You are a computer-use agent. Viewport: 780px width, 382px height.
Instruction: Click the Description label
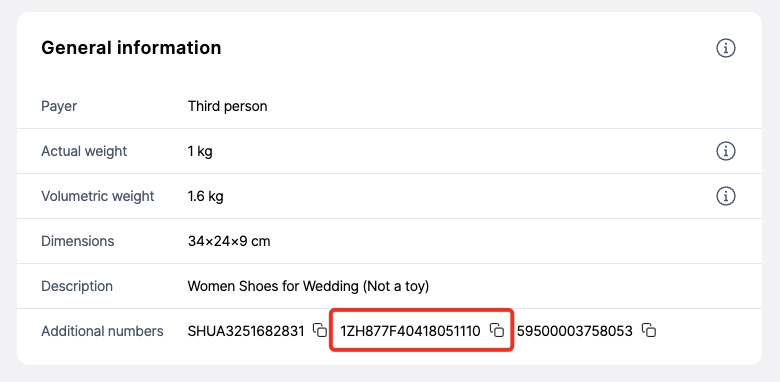[x=77, y=286]
